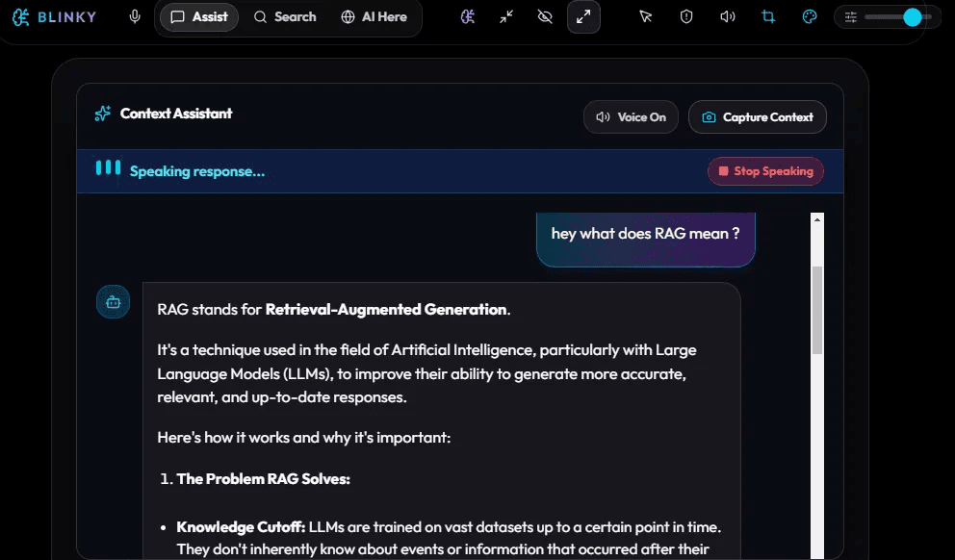Image resolution: width=955 pixels, height=560 pixels.
Task: Toggle the speaker volume icon in the toolbar
Action: click(x=727, y=17)
